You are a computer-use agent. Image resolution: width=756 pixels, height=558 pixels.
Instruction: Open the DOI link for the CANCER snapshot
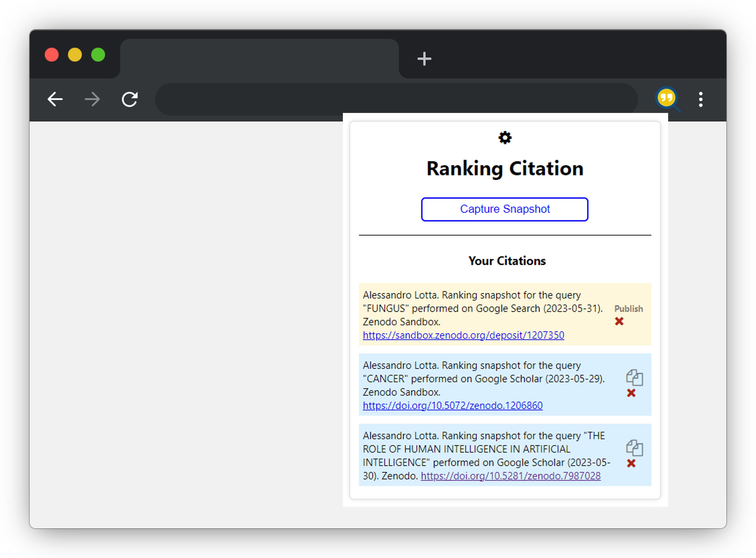pyautogui.click(x=452, y=405)
